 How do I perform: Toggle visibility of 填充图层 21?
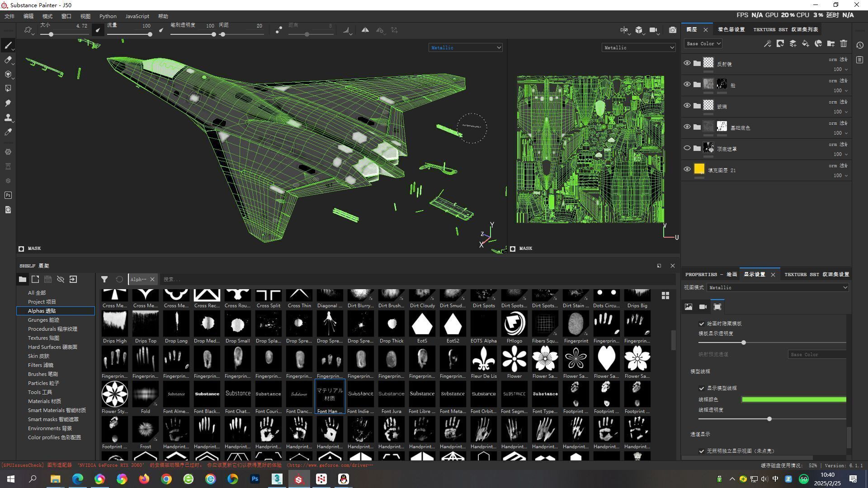point(687,169)
